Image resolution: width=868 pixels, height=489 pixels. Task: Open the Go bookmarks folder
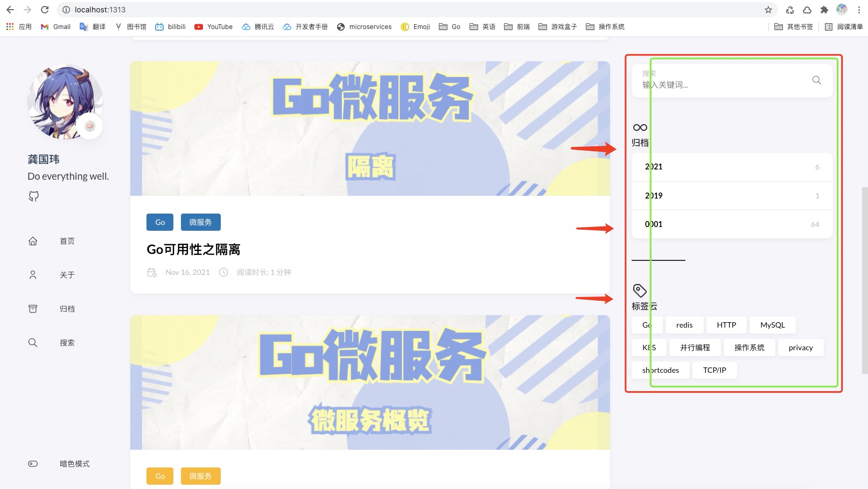450,26
